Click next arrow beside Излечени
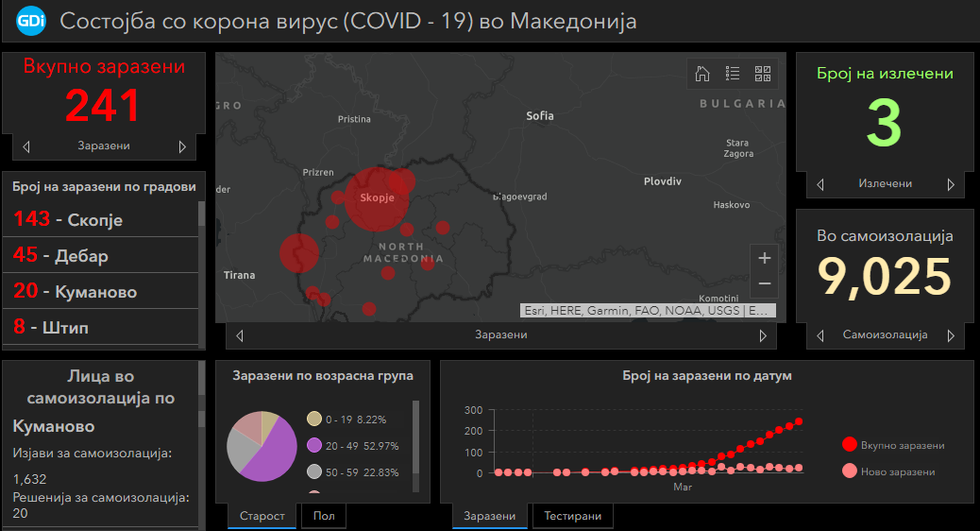The width and height of the screenshot is (980, 531). tap(950, 184)
